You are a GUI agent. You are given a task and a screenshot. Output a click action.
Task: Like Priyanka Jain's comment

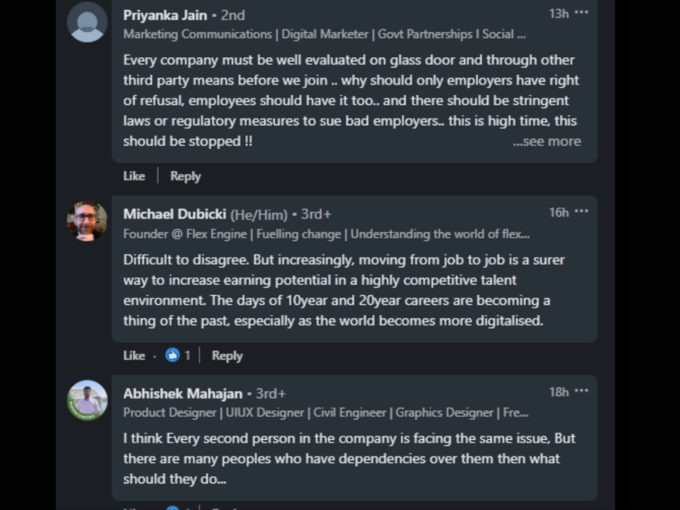(x=134, y=176)
